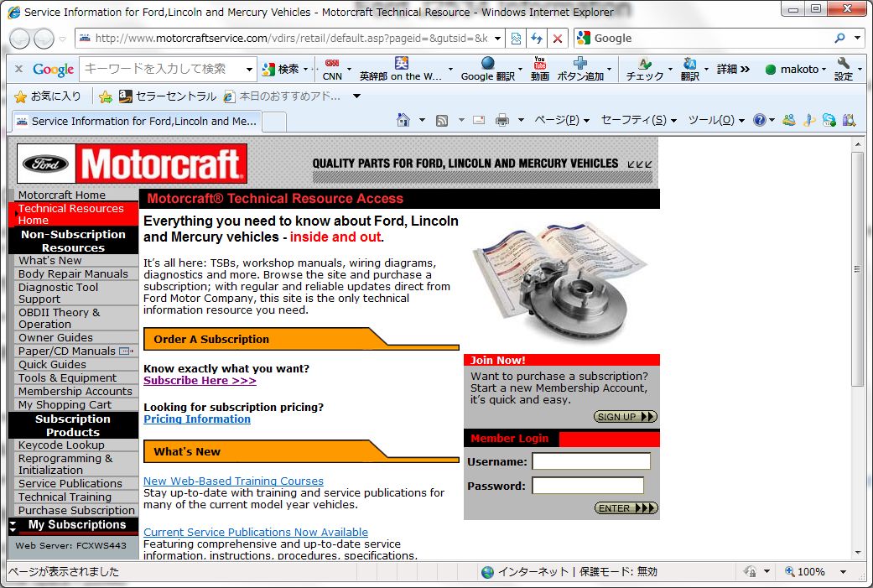Open the Recent Pages dropdown arrow
873x588 pixels.
click(x=62, y=39)
